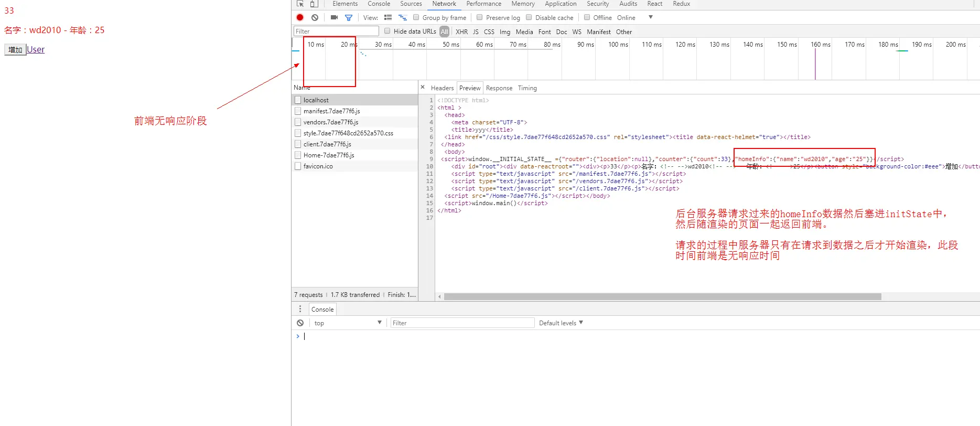Select the client.7dae77f6.js request
This screenshot has width=980, height=426.
[x=354, y=144]
